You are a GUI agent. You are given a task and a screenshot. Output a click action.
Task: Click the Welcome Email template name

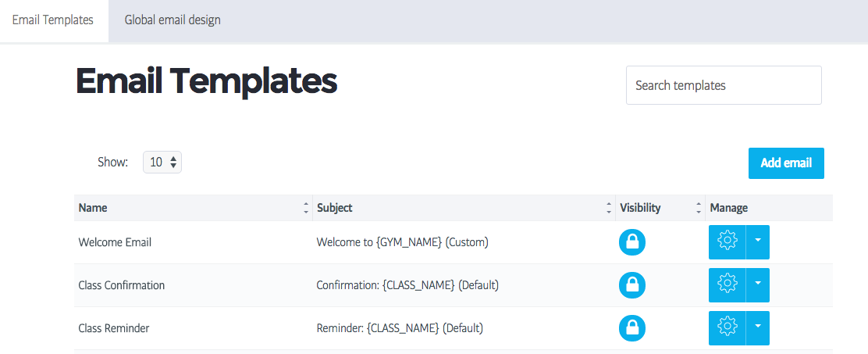pos(116,242)
